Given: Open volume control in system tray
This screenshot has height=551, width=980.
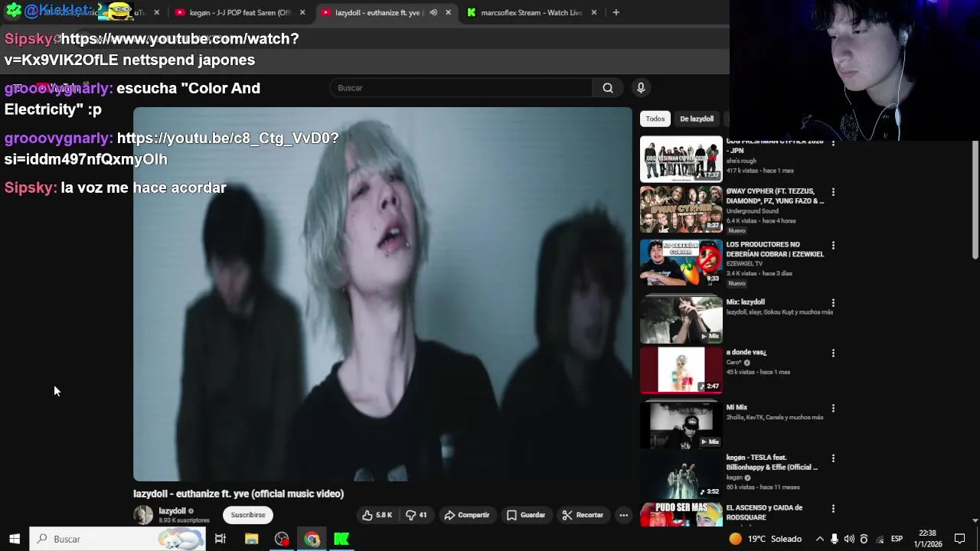Looking at the screenshot, I should coord(849,539).
